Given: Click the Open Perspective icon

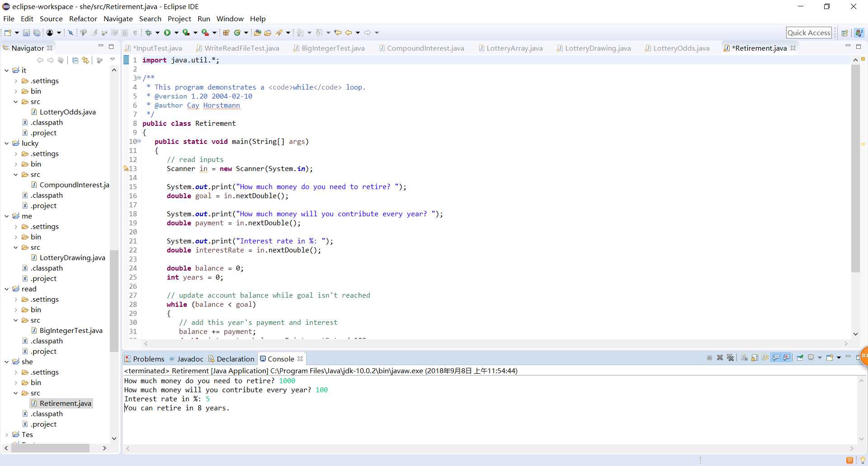Looking at the screenshot, I should (844, 33).
